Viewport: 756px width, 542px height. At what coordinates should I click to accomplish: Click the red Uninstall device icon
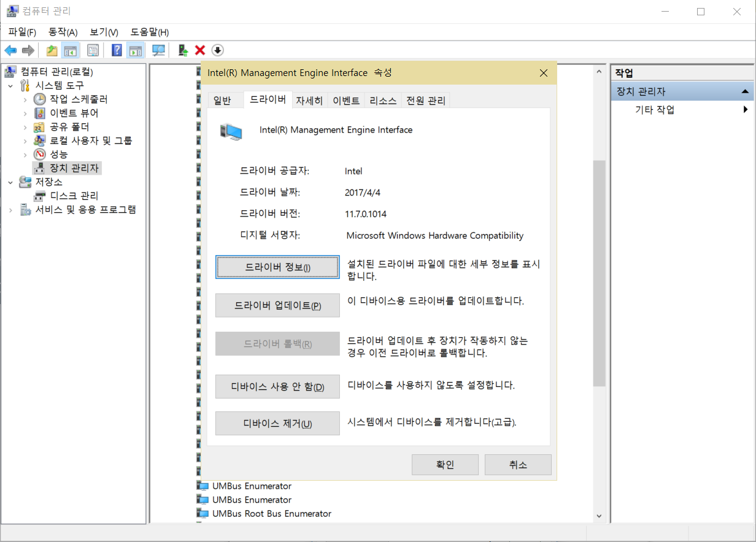(199, 50)
